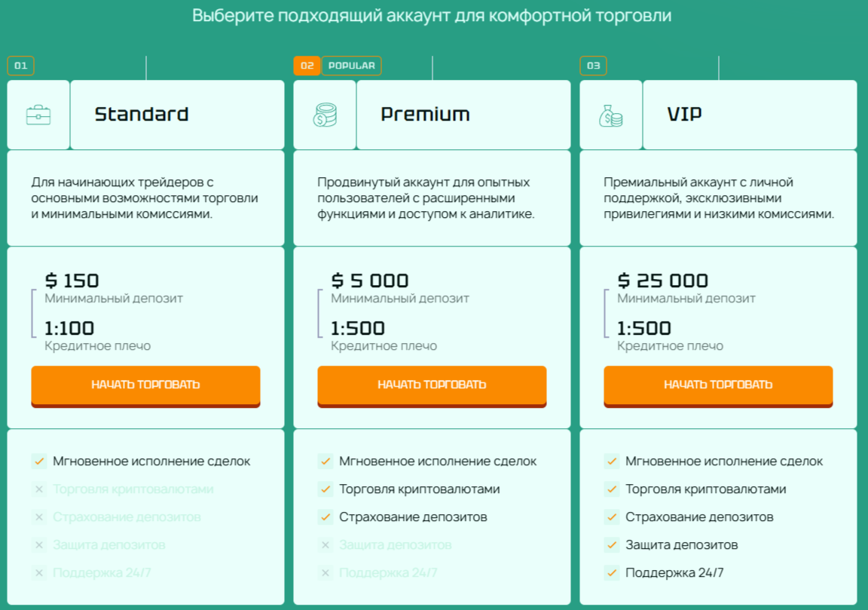Click the briefcase icon on the Standard card
Viewport: 868px width, 610px height.
38,114
